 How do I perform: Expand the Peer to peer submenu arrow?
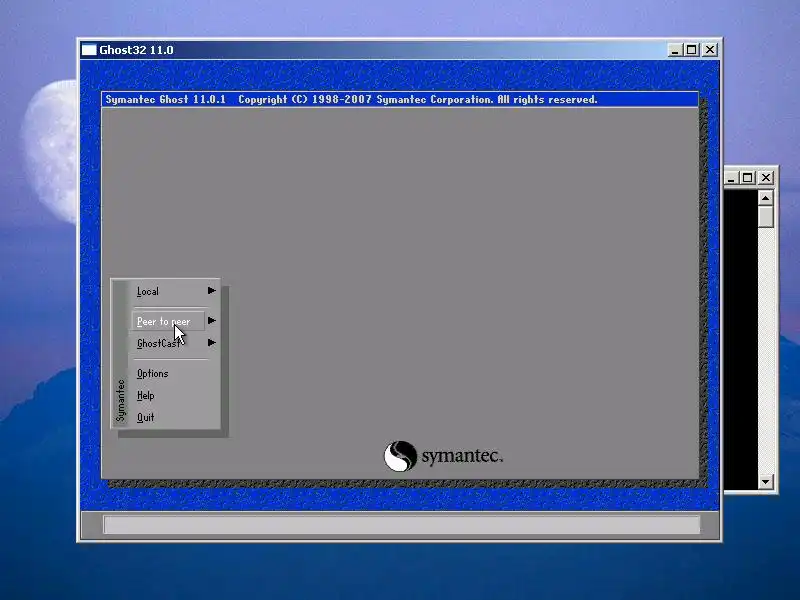(212, 320)
